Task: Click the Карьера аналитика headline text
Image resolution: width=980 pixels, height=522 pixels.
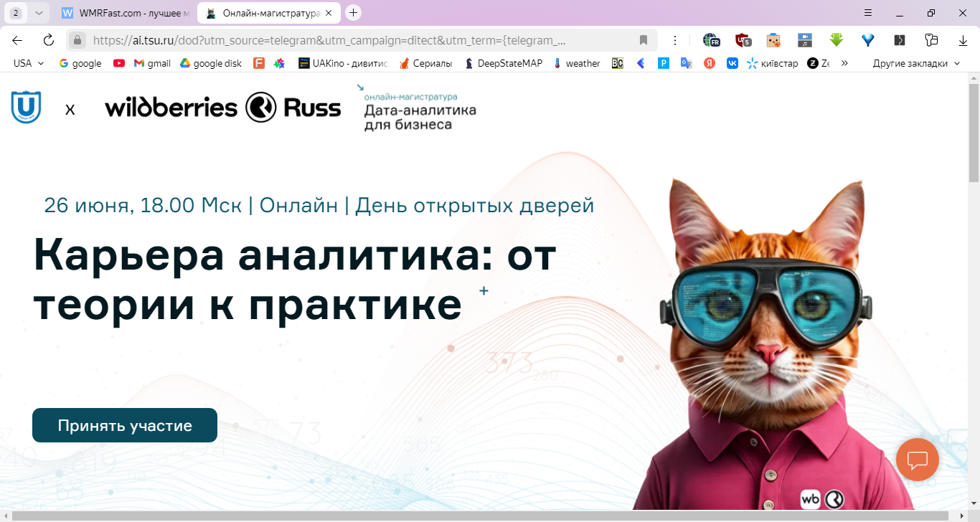Action: 294,280
